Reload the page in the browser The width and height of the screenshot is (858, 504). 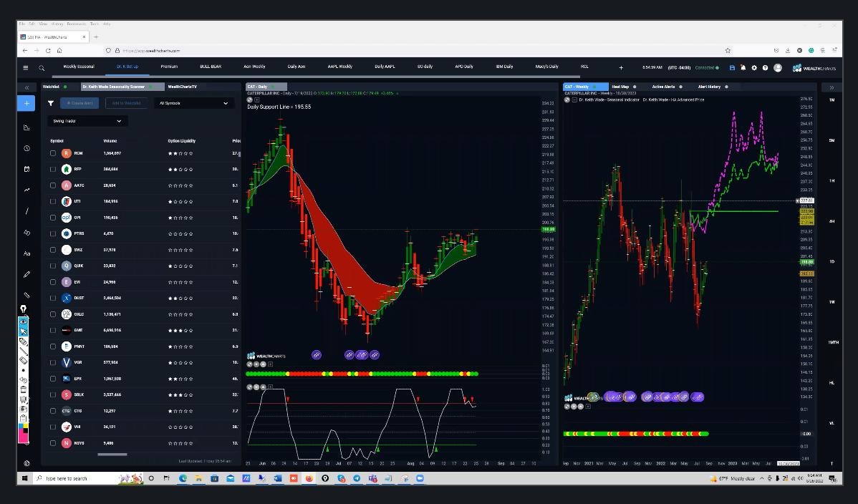pyautogui.click(x=48, y=50)
